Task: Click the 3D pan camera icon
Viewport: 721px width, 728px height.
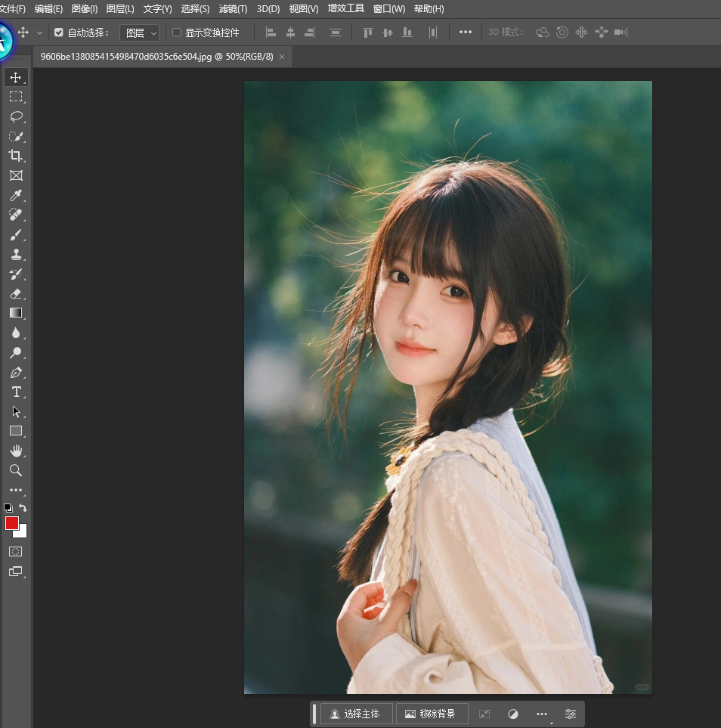Action: click(x=581, y=32)
